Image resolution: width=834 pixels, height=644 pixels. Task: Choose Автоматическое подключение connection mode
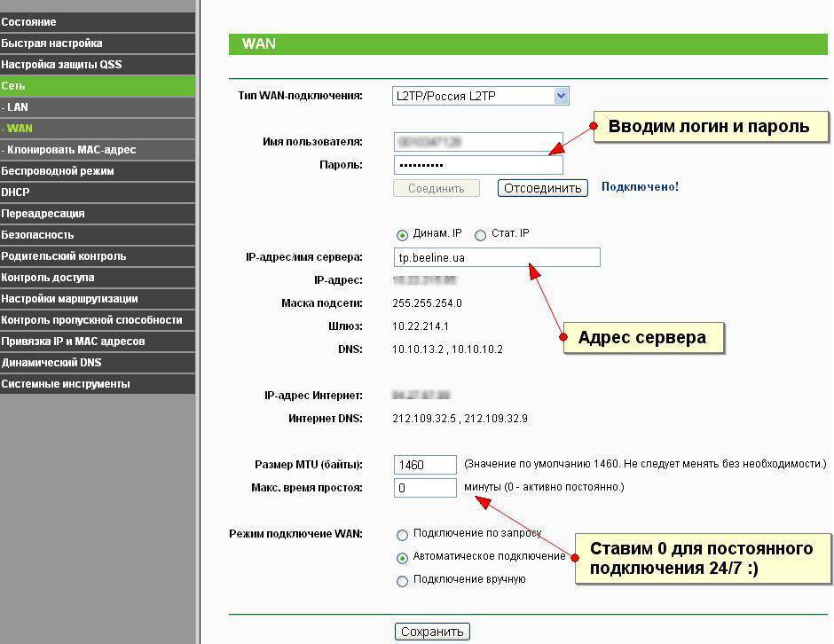pos(403,558)
